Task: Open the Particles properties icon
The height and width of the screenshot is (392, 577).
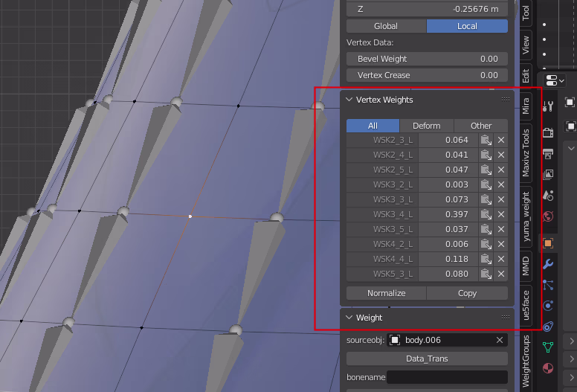Action: click(548, 285)
